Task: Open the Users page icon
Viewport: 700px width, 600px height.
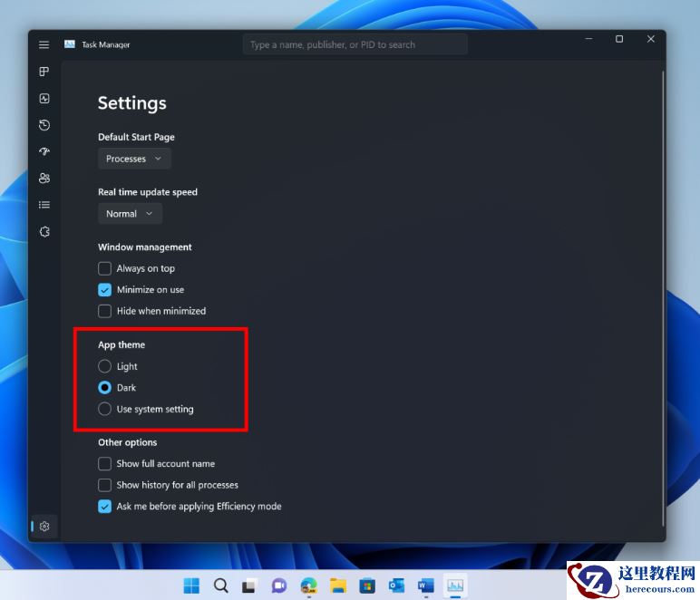Action: click(x=44, y=178)
